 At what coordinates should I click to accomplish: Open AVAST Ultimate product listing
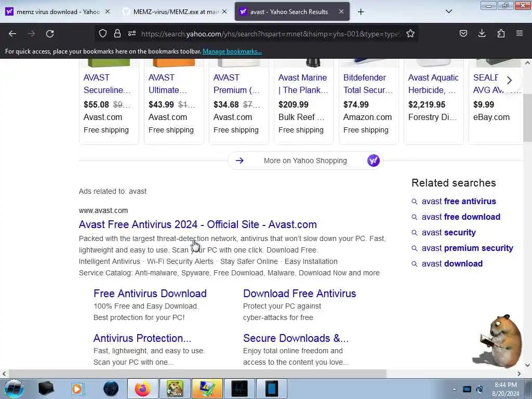click(168, 84)
